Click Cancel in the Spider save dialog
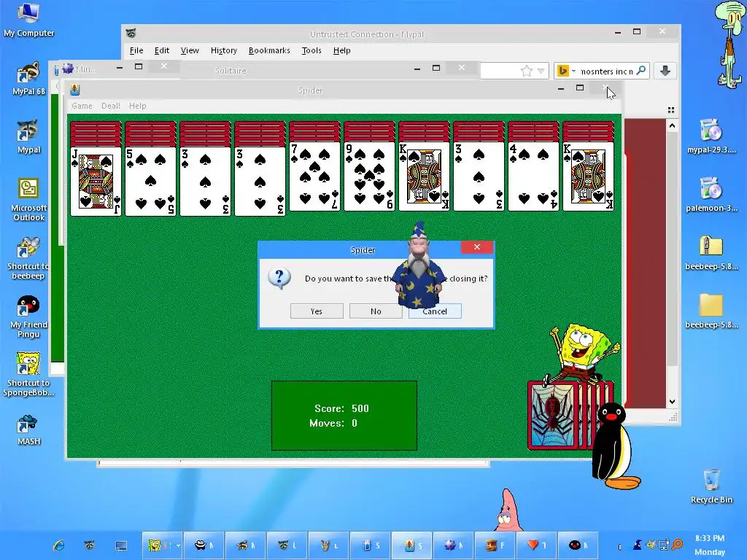 click(x=435, y=311)
